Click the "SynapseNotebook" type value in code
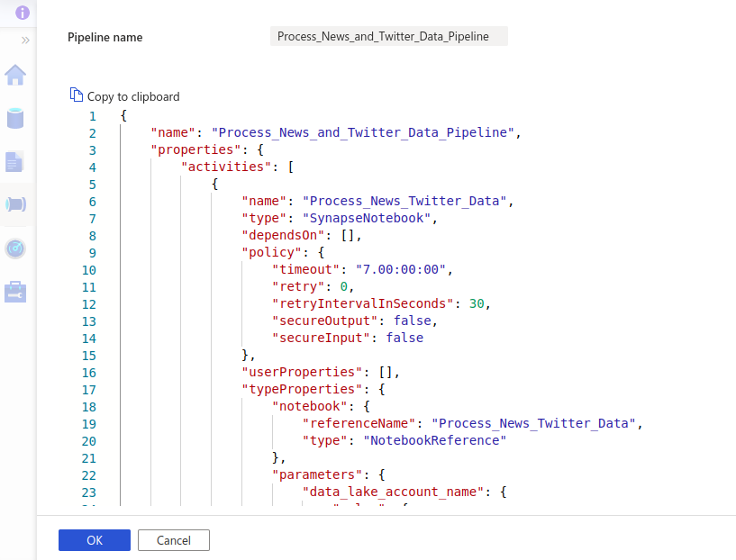Viewport: 736px width, 560px height. tap(369, 219)
